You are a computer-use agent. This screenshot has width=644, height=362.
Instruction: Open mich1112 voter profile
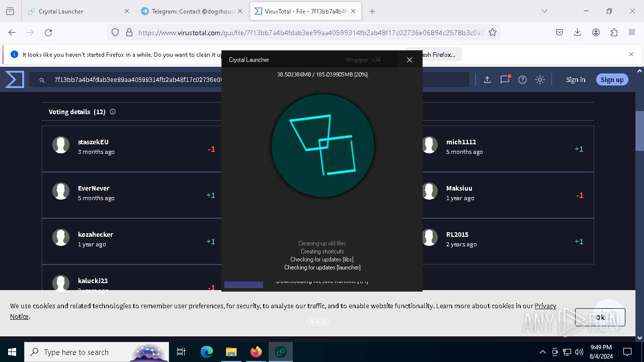click(461, 142)
